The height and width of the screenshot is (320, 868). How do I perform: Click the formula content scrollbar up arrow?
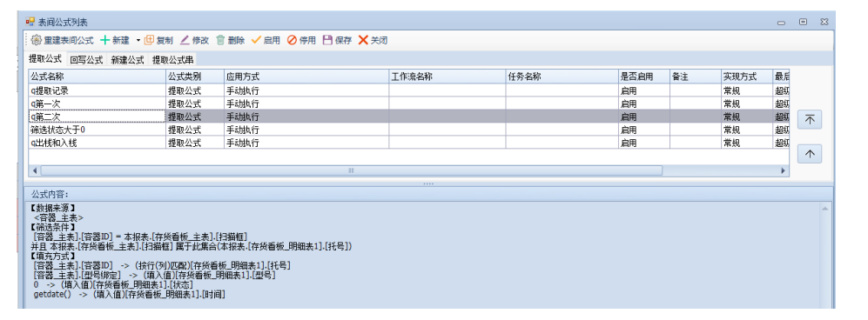(825, 209)
